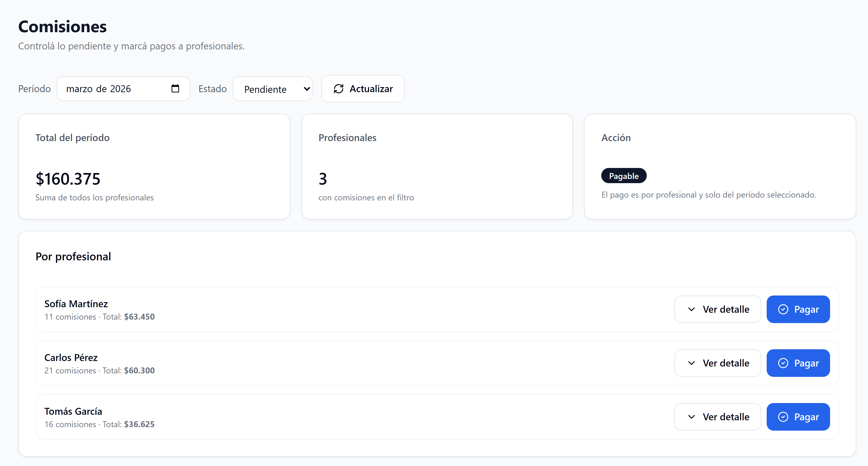The width and height of the screenshot is (868, 466).
Task: Click the check-circle icon on Sofía's Pagar button
Action: click(x=783, y=309)
